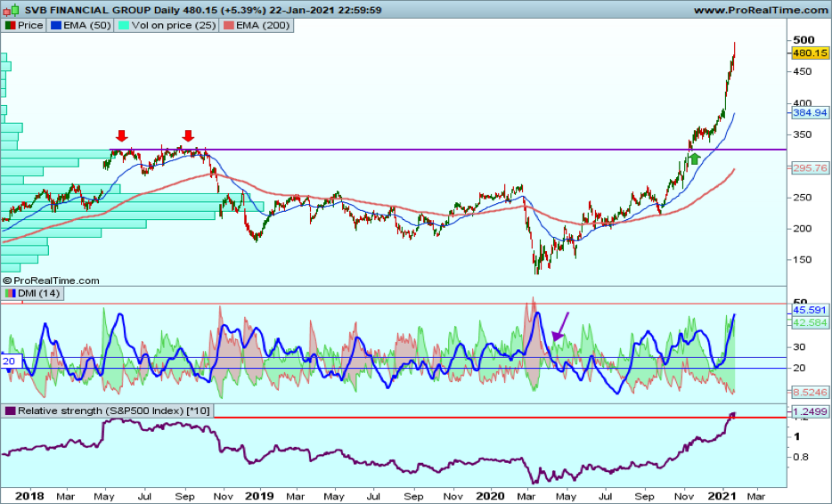Click the 2018 label on time axis
This screenshot has height=504, width=832.
[x=29, y=496]
